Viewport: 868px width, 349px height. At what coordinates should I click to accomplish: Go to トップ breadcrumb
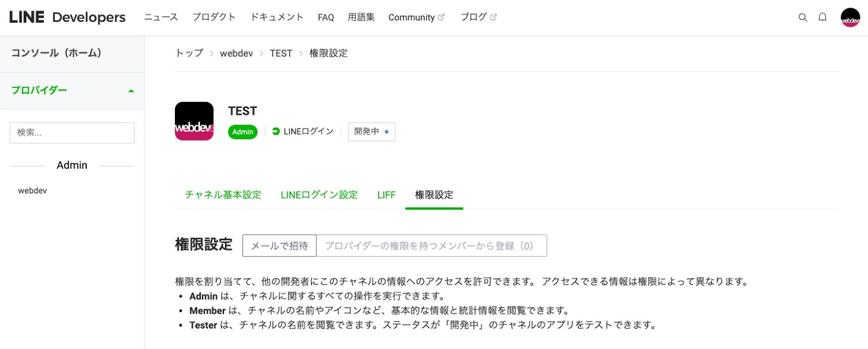pos(189,53)
